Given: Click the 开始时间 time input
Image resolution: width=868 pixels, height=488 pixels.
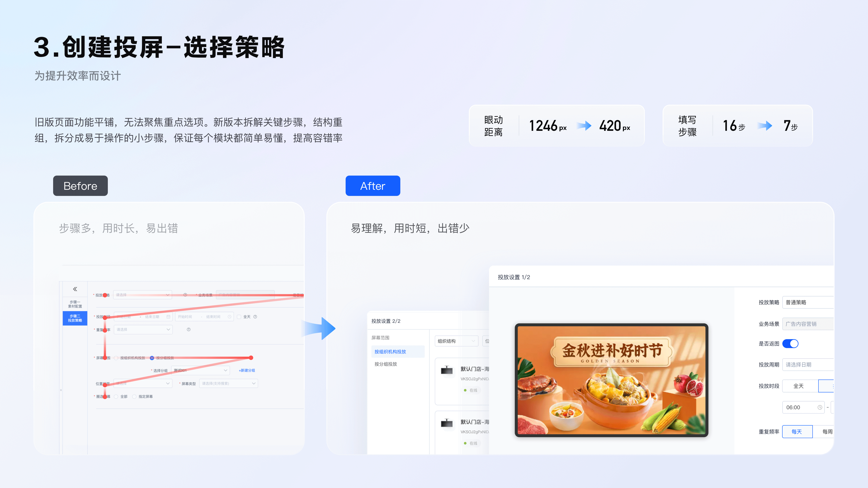Looking at the screenshot, I should pos(185,317).
